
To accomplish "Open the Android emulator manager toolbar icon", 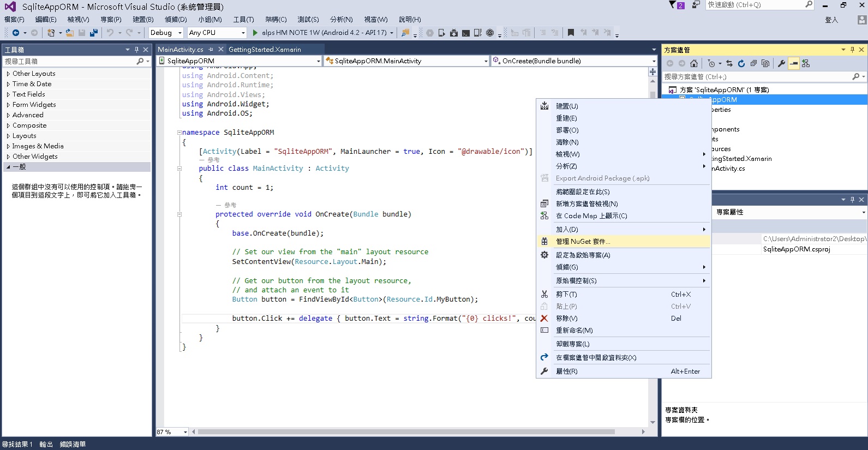I will tap(442, 33).
